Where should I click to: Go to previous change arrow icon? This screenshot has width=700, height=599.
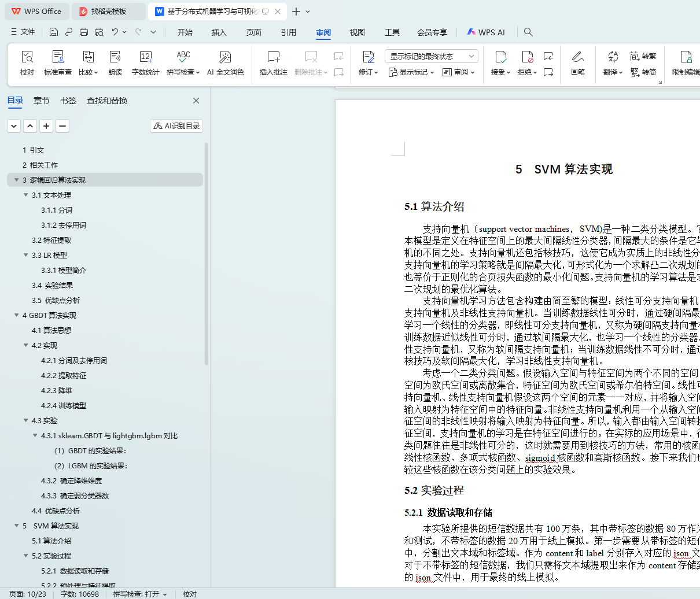[x=548, y=56]
